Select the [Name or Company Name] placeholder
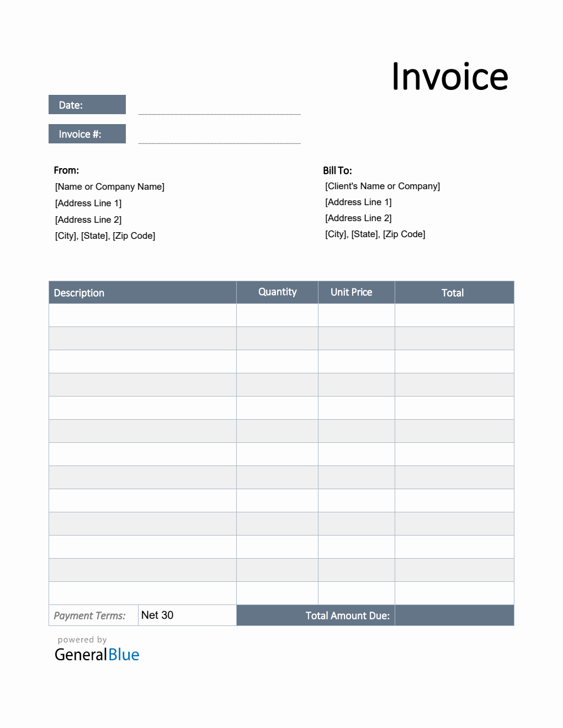 point(109,186)
